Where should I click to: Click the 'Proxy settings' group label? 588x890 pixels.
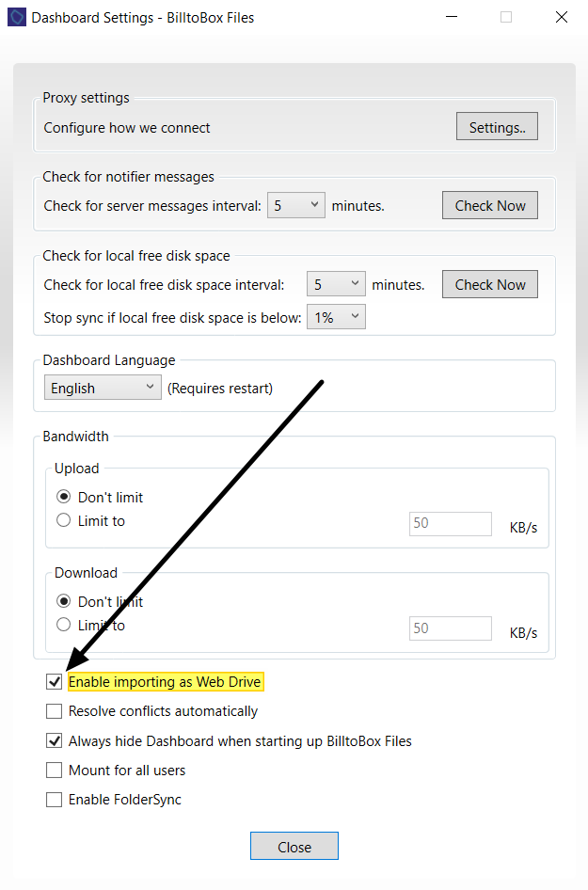86,98
